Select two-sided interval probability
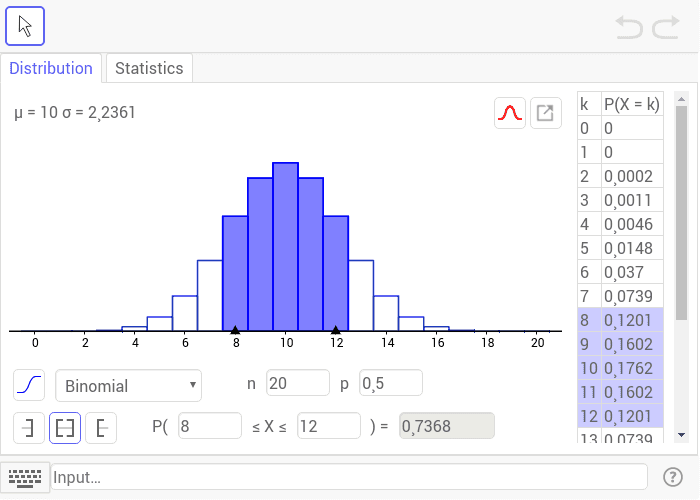This screenshot has width=700, height=500. pos(65,428)
